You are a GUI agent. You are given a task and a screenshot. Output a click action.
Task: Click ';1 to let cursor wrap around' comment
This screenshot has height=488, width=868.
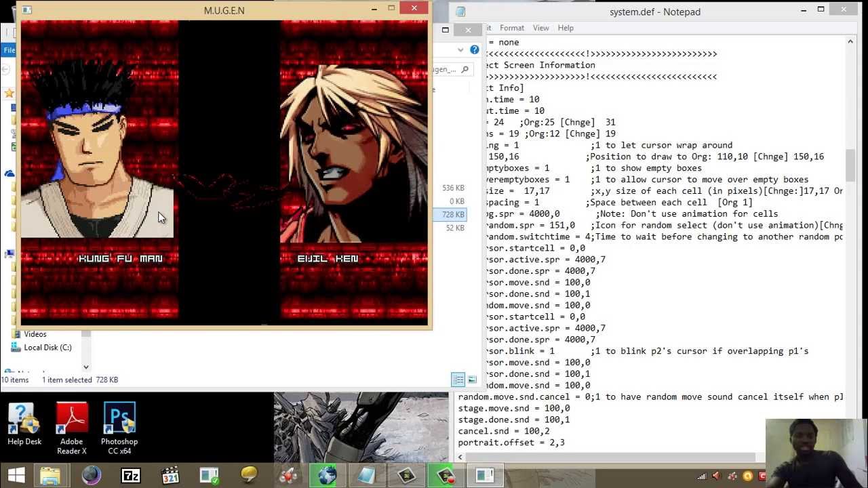(662, 145)
